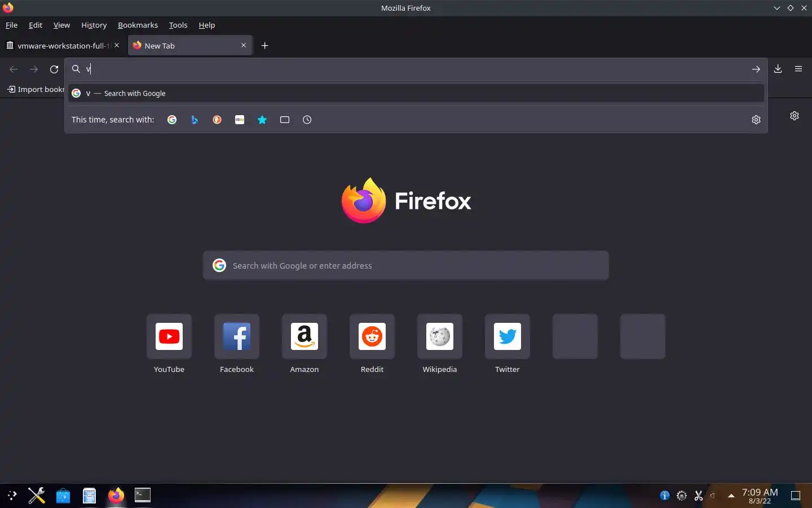Reload the current page

[x=54, y=69]
